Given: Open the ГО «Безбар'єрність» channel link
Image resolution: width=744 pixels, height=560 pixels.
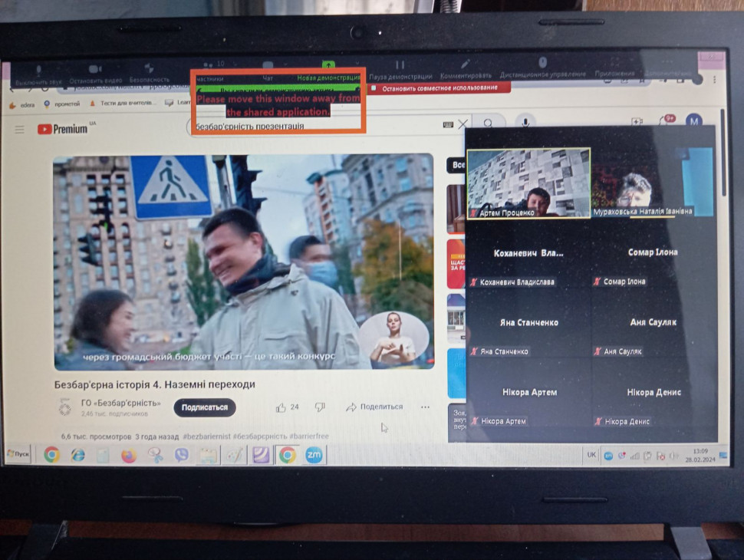Looking at the screenshot, I should pos(120,403).
